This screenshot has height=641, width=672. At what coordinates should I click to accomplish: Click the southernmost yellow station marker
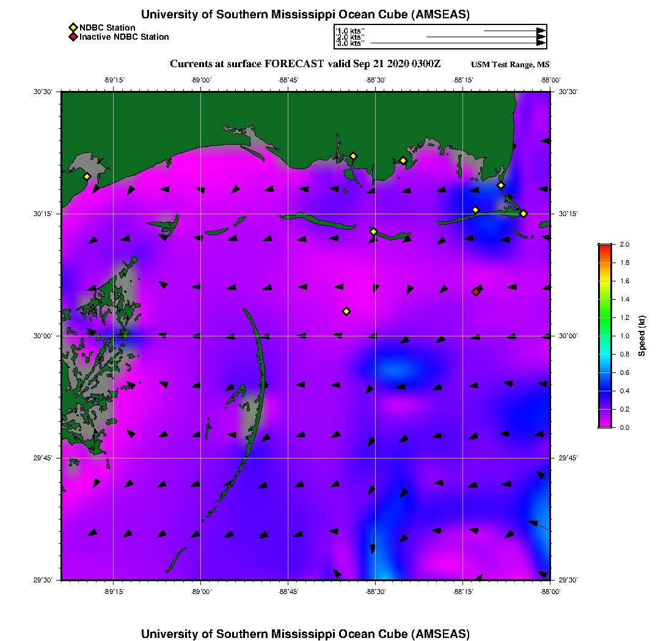coord(346,311)
